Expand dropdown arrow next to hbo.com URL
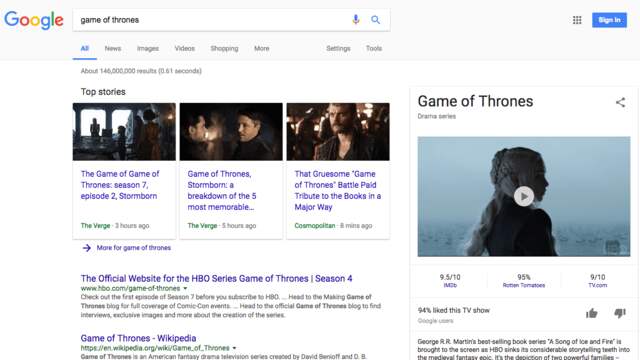 [x=185, y=289]
